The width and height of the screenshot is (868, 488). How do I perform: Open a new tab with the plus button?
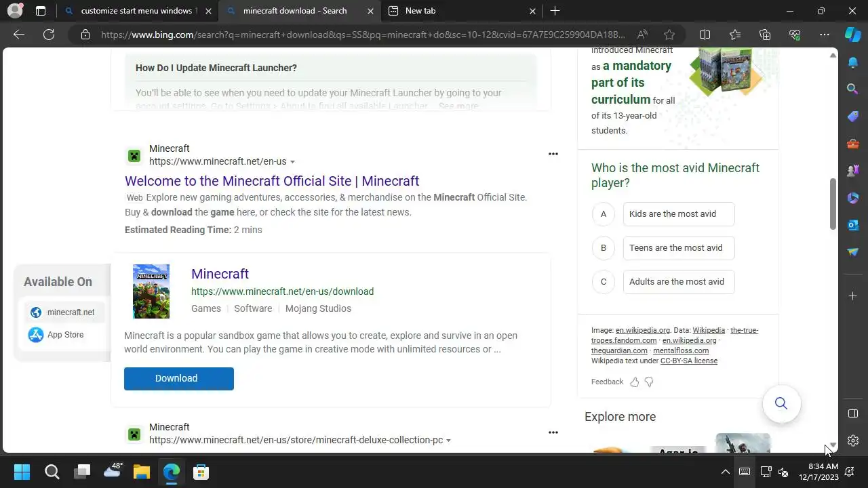tap(555, 11)
